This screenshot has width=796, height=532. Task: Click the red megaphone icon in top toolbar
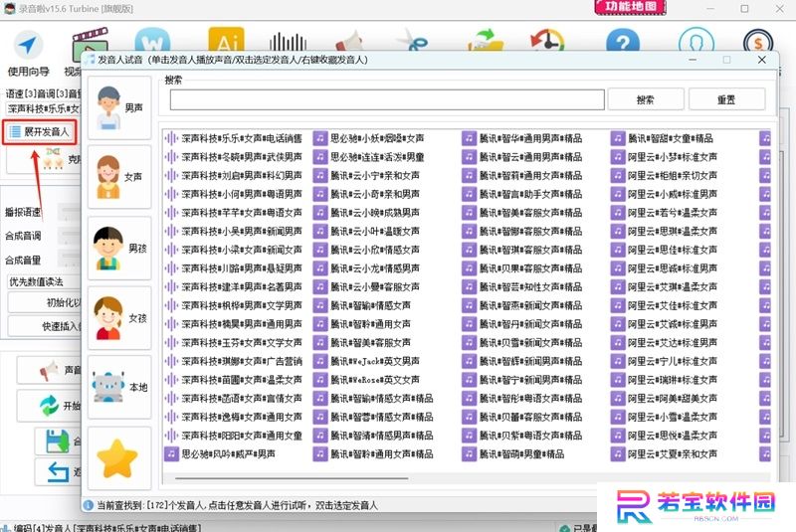[x=349, y=41]
